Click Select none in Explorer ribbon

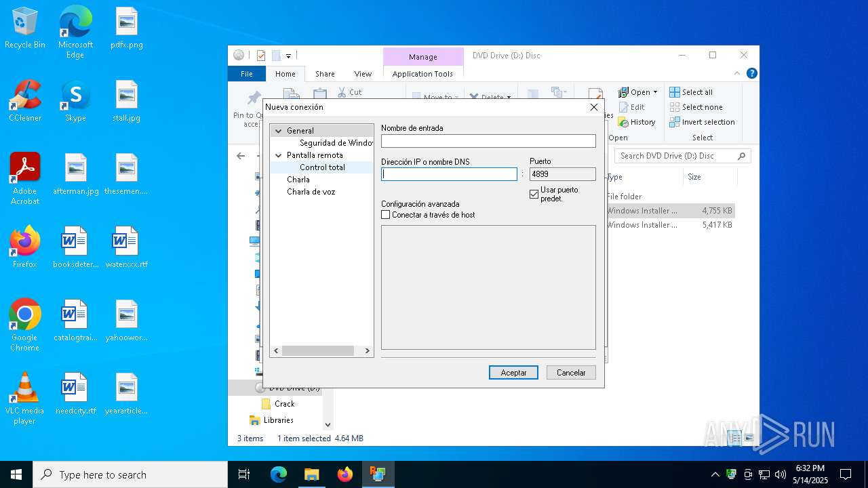(696, 107)
